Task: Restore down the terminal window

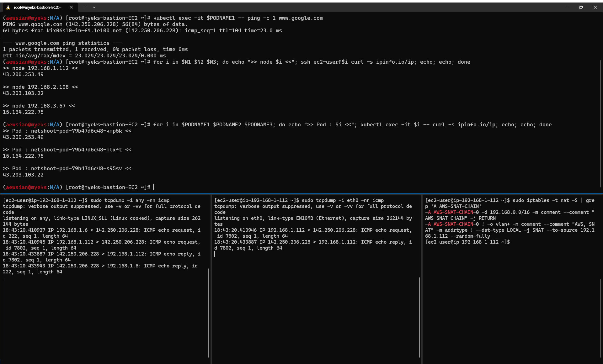Action: tap(581, 7)
